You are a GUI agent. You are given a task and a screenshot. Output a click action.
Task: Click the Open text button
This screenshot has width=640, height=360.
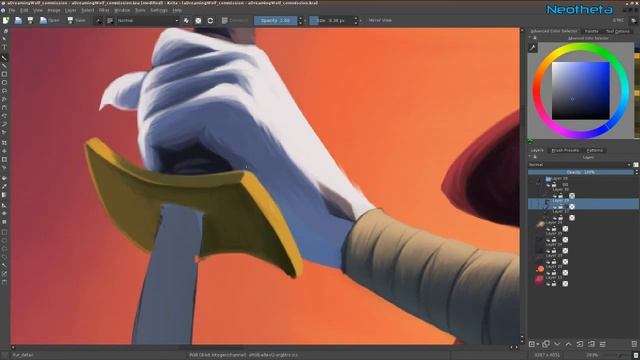(x=50, y=20)
